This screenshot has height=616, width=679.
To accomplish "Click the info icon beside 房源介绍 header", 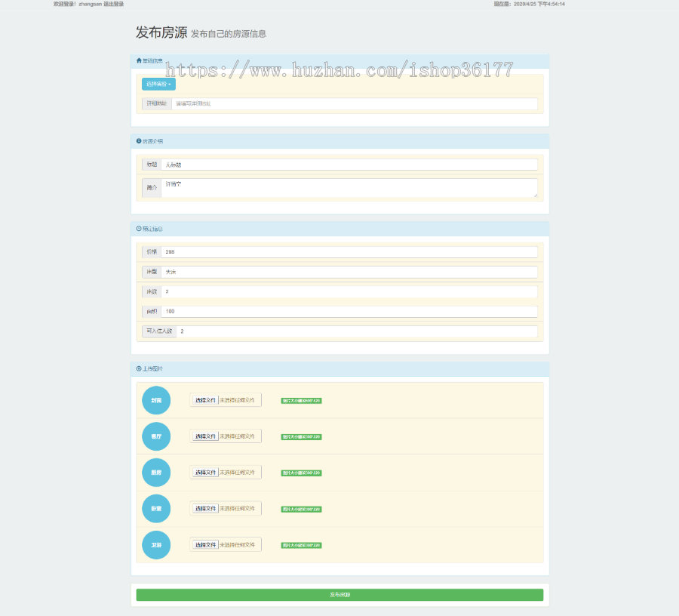I will tap(138, 141).
